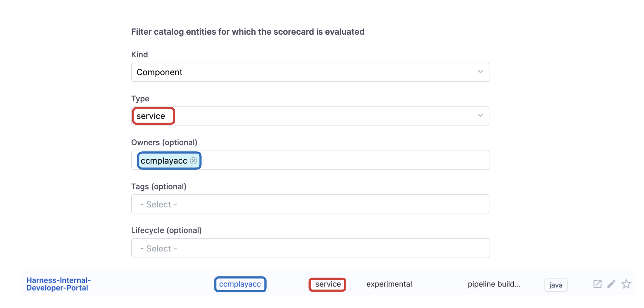
Task: Open the Lifecycle select dropdown
Action: (x=310, y=248)
